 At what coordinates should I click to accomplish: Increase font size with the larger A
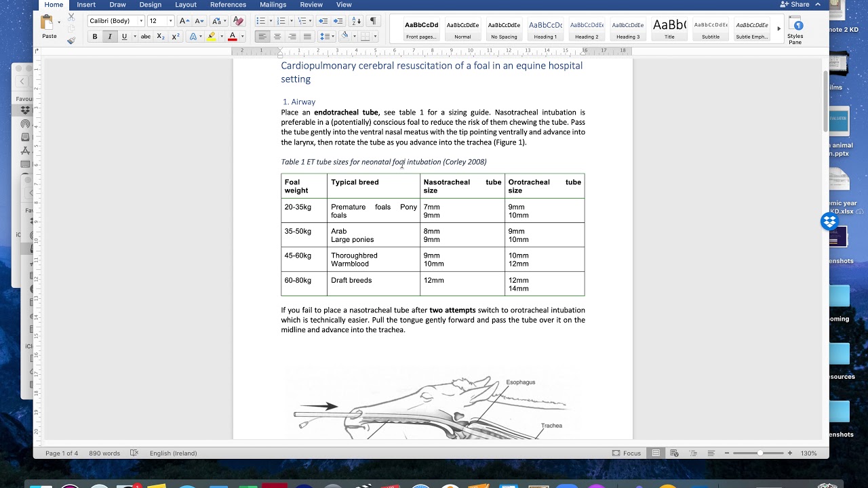tap(184, 21)
